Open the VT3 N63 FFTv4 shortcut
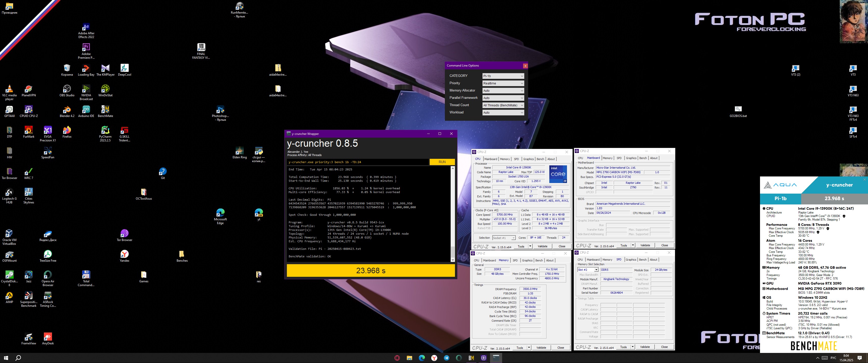The image size is (868, 363). (x=853, y=113)
